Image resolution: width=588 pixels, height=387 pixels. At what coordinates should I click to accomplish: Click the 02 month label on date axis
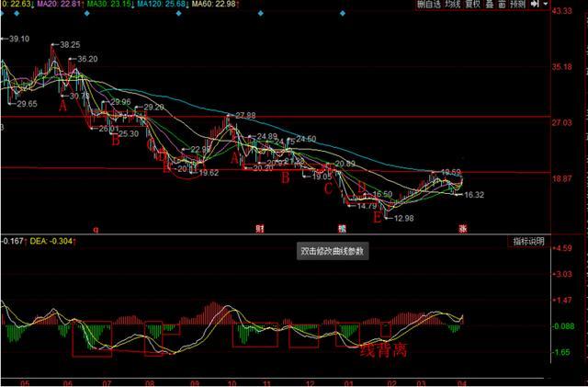coord(392,383)
